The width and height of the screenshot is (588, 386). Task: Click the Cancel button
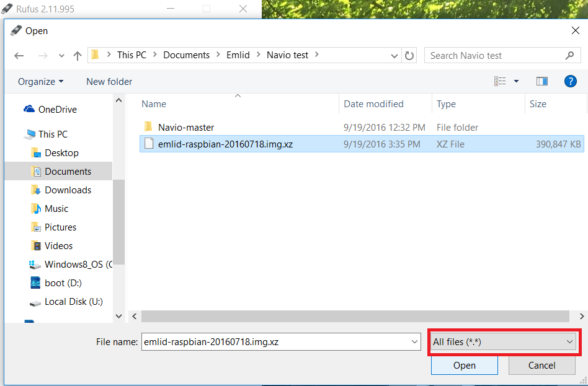[541, 366]
